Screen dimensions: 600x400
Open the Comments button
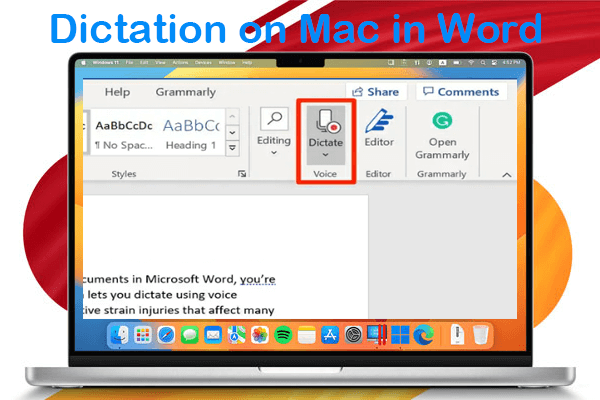pyautogui.click(x=461, y=92)
